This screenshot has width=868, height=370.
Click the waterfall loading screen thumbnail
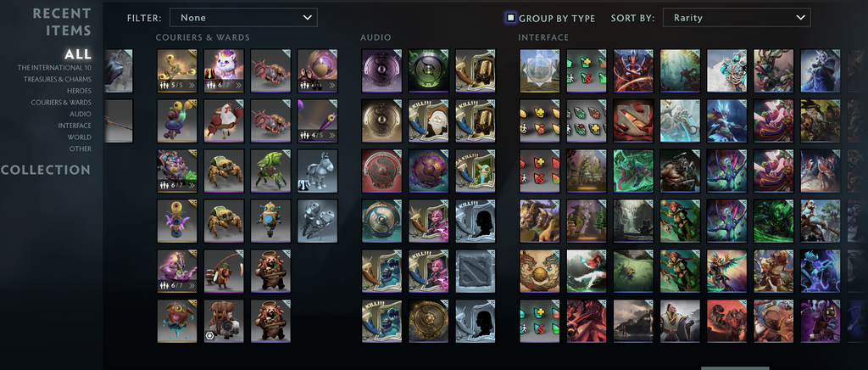633,221
